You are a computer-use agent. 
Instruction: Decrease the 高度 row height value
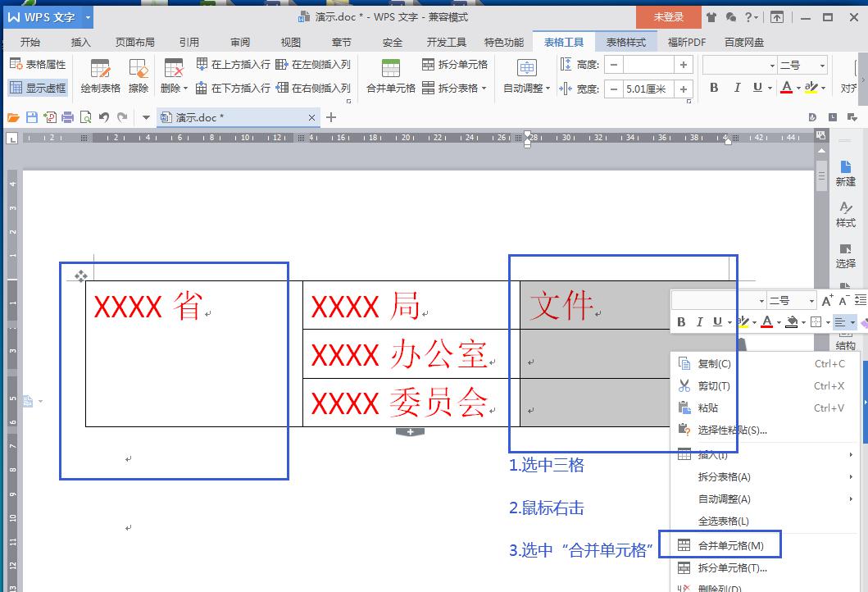[613, 65]
